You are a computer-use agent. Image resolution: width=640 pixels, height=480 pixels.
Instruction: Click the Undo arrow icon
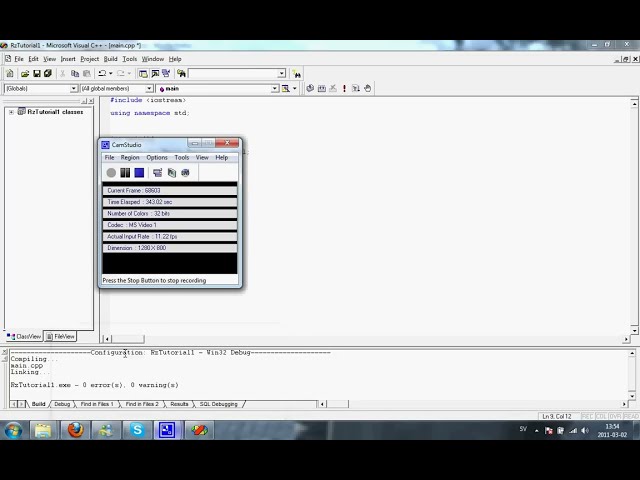coord(102,73)
